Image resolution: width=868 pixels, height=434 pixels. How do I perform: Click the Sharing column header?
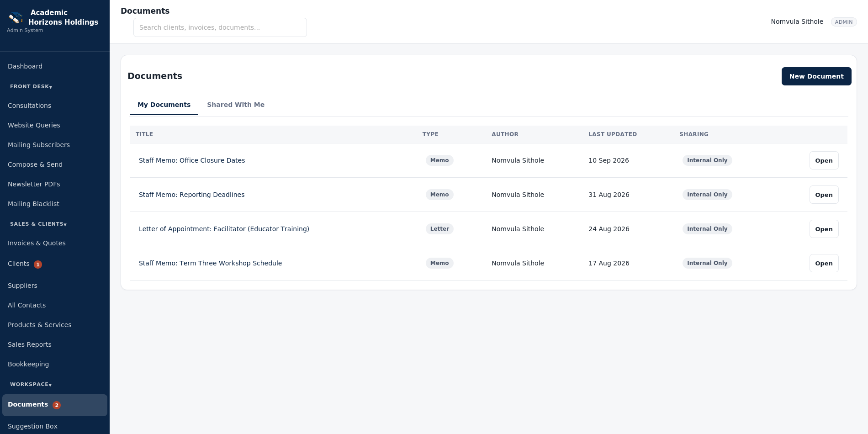(x=694, y=134)
